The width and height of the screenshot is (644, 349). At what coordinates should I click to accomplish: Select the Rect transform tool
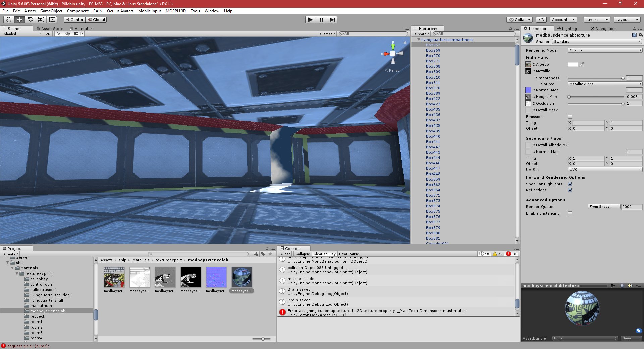click(x=52, y=20)
